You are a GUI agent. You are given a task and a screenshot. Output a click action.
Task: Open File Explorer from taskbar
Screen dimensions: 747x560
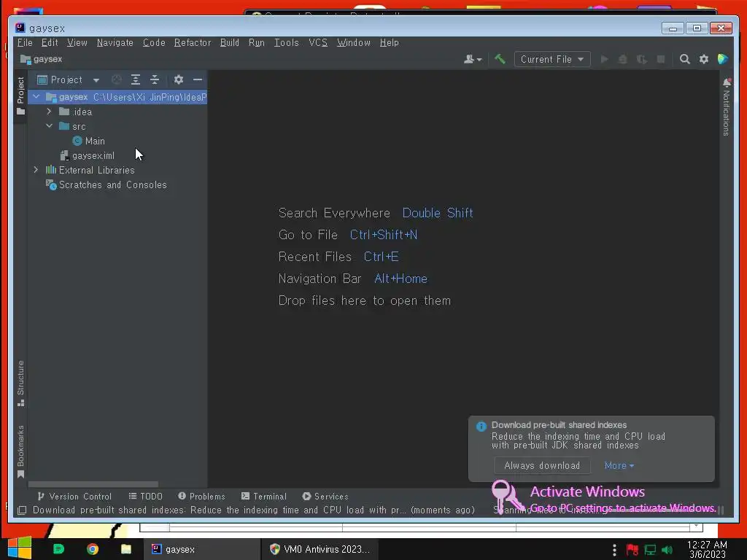click(125, 549)
